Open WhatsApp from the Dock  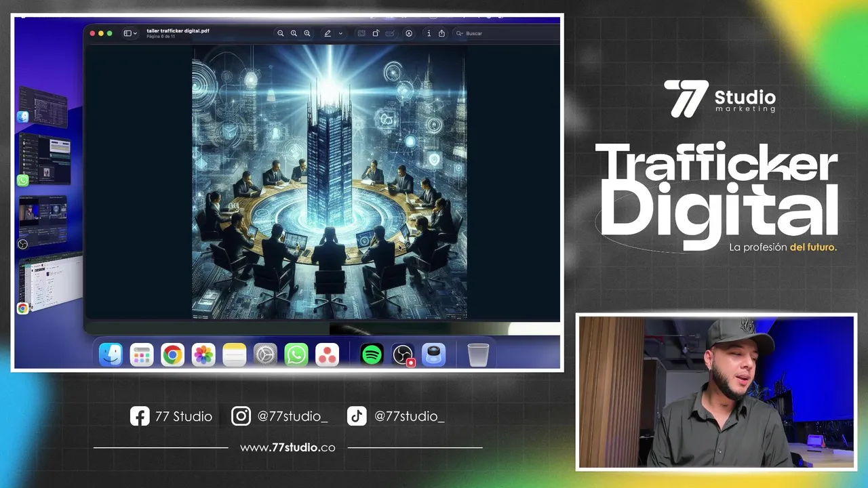tap(296, 354)
